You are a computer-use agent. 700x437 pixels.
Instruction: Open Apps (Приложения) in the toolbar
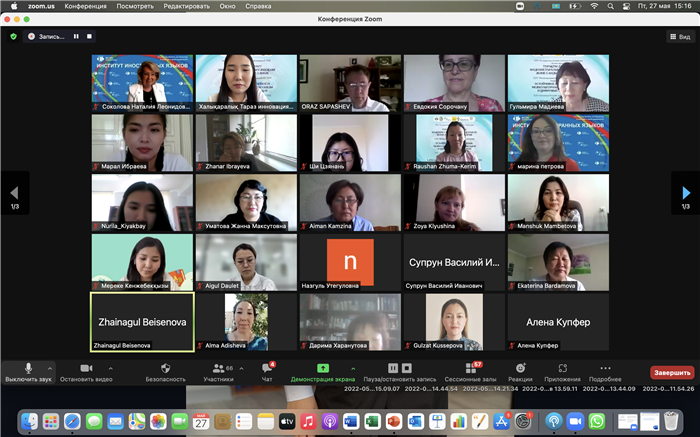pyautogui.click(x=563, y=369)
